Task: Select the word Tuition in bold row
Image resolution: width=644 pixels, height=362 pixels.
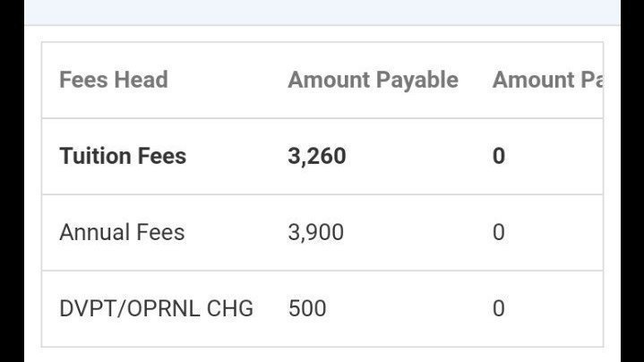Action: [95, 156]
